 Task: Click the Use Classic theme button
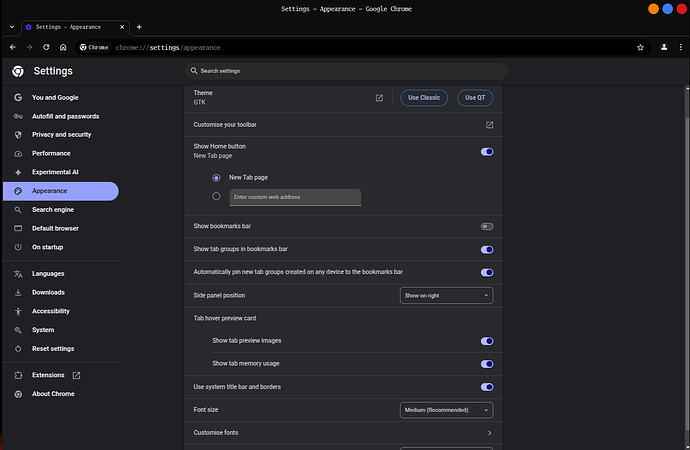pos(424,98)
